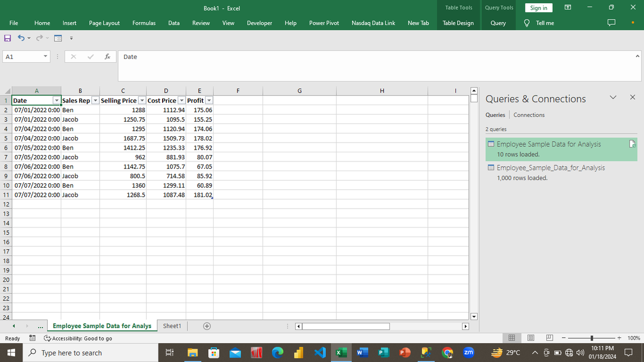
Task: Switch to the Formulas tab
Action: click(144, 23)
